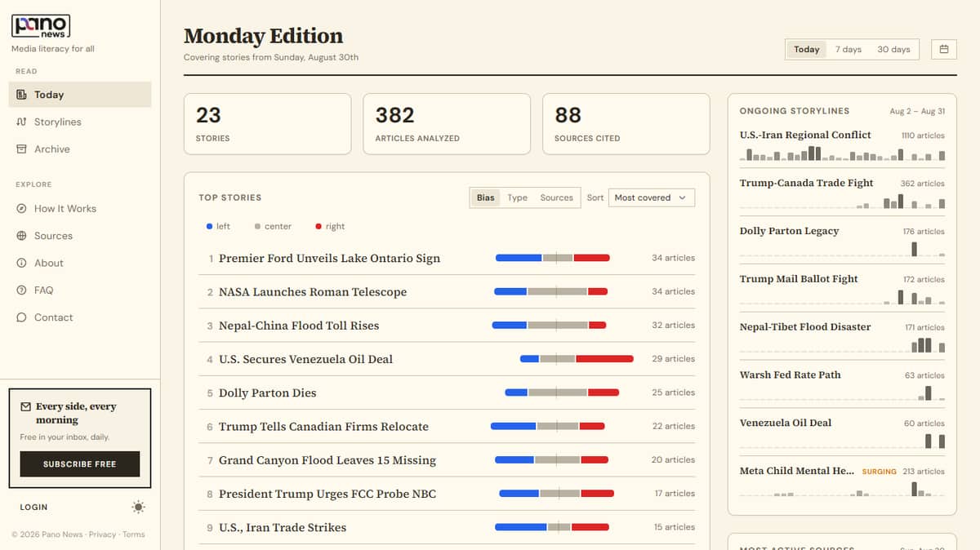Open the Privacy footer link
The height and width of the screenshot is (550, 980).
(103, 534)
